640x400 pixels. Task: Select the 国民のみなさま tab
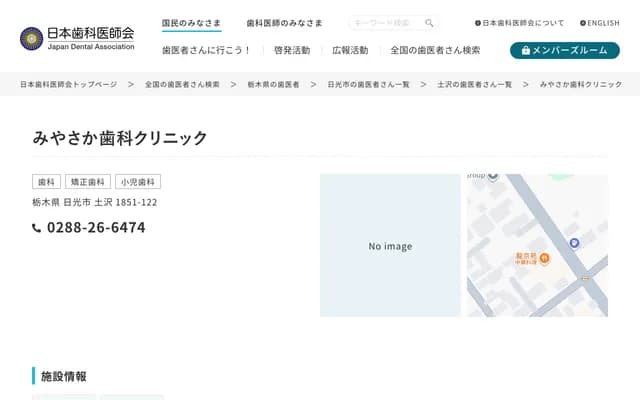pyautogui.click(x=191, y=23)
